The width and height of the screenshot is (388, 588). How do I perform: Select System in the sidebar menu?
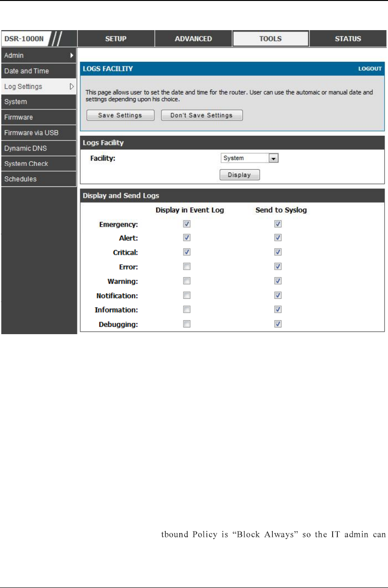click(38, 102)
